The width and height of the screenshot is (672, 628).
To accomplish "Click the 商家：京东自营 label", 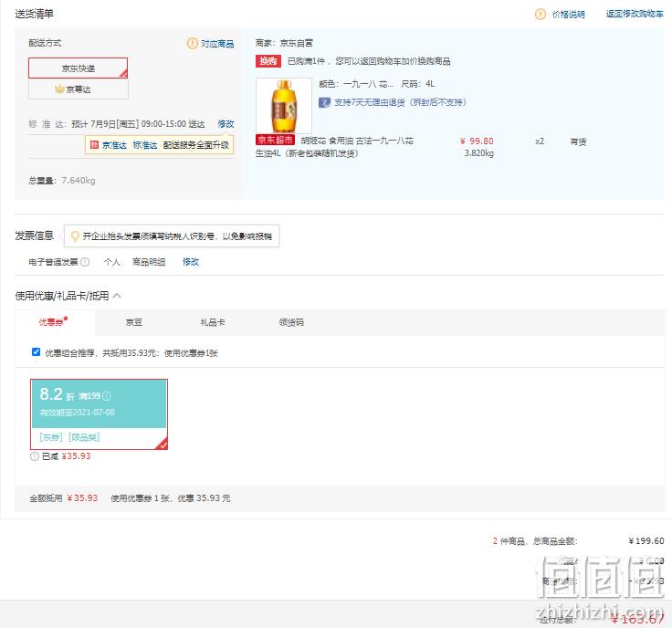I will (x=284, y=43).
